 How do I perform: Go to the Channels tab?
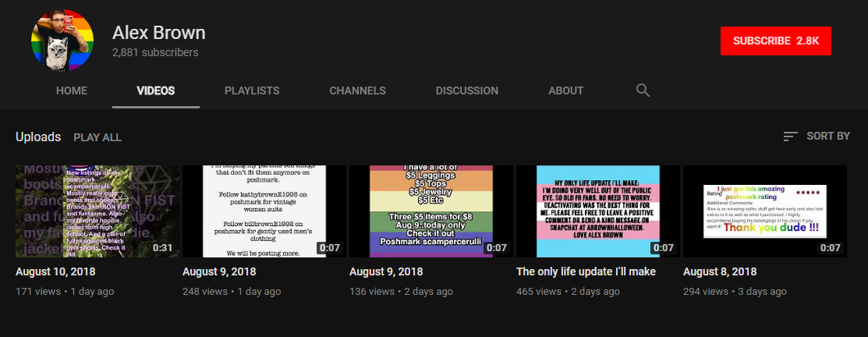pos(358,90)
